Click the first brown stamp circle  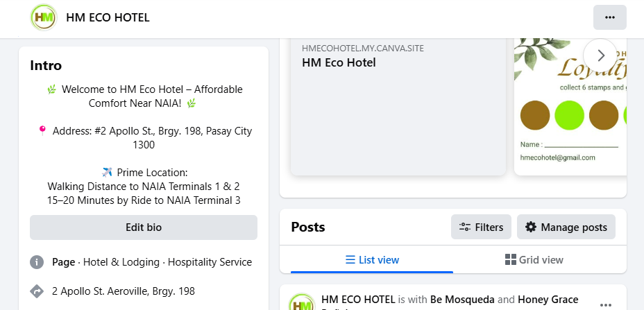click(535, 115)
